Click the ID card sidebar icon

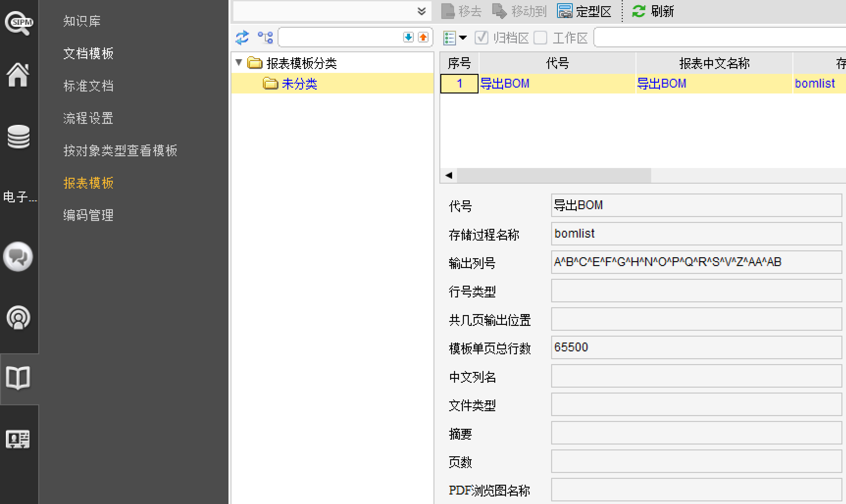(18, 439)
